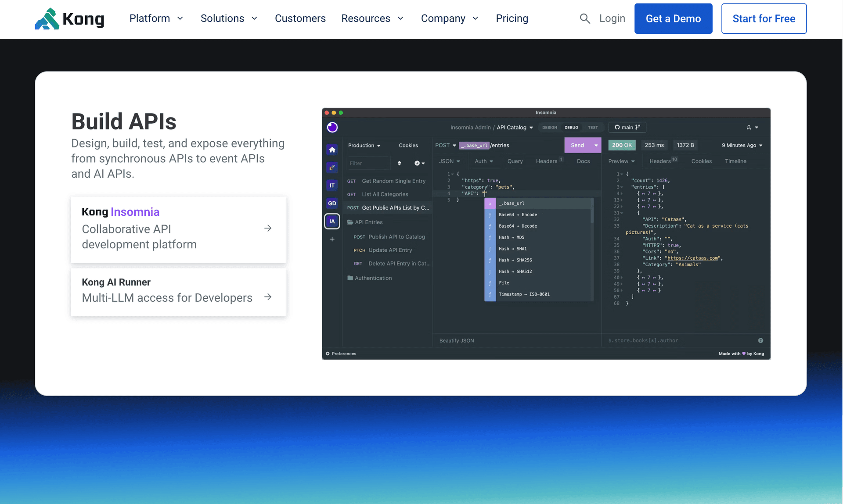Open the POST method dropdown

(x=445, y=145)
